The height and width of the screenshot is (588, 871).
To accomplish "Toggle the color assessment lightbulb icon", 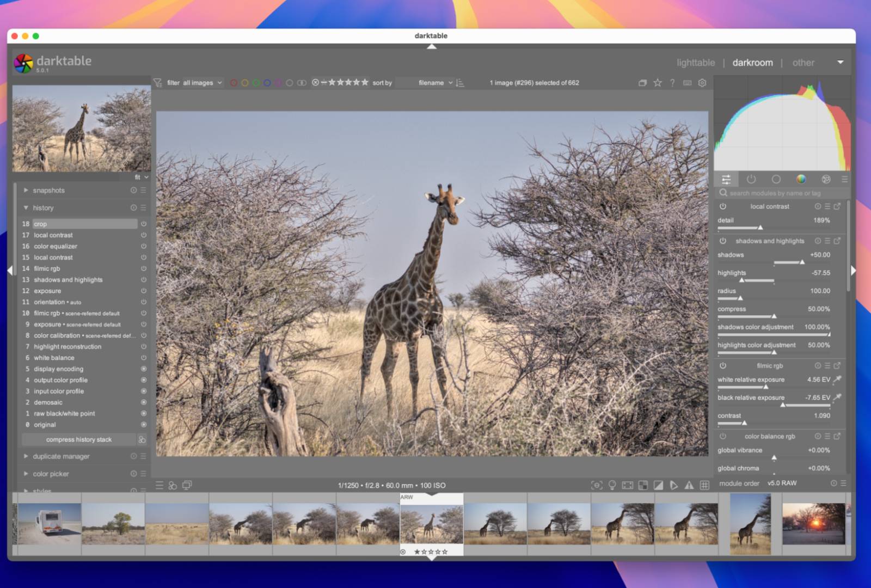I will click(612, 485).
